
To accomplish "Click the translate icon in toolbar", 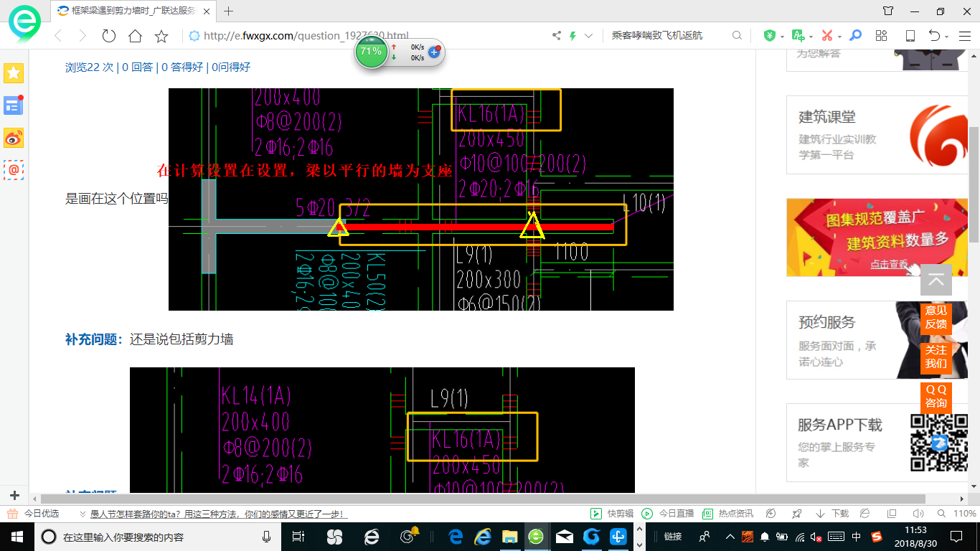I will tap(798, 36).
